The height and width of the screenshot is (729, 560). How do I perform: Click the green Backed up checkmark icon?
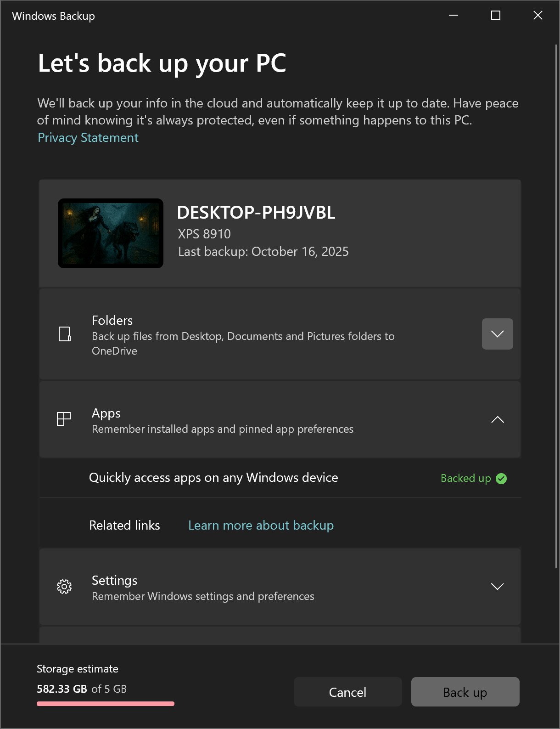pos(502,479)
